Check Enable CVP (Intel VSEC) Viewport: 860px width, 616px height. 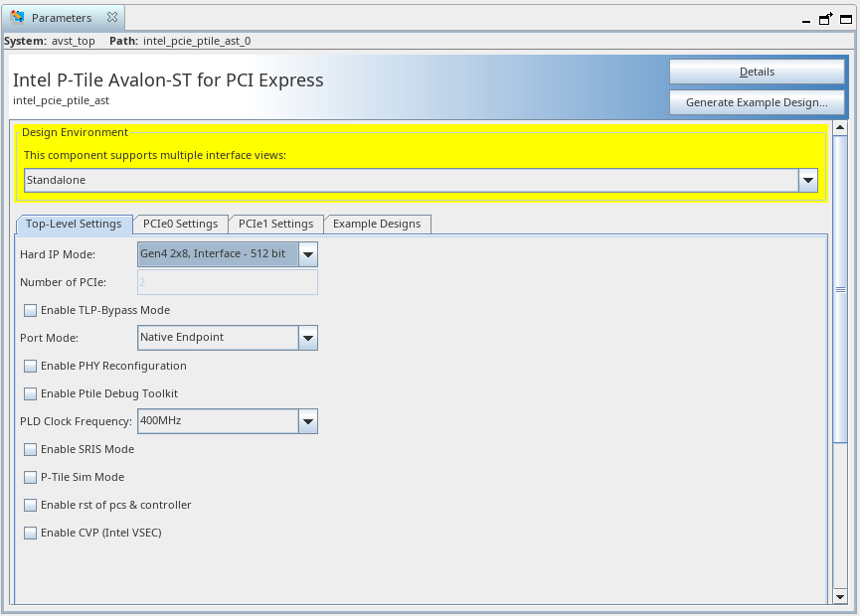tap(30, 533)
